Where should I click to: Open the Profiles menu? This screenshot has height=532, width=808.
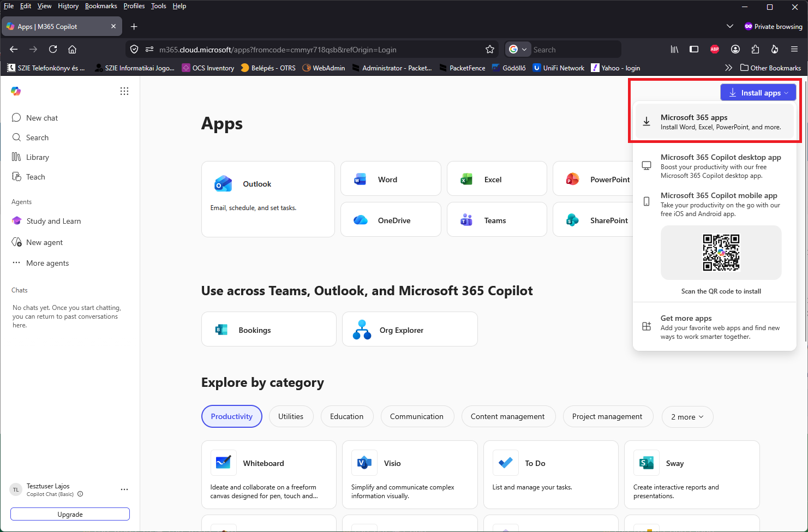coord(134,6)
